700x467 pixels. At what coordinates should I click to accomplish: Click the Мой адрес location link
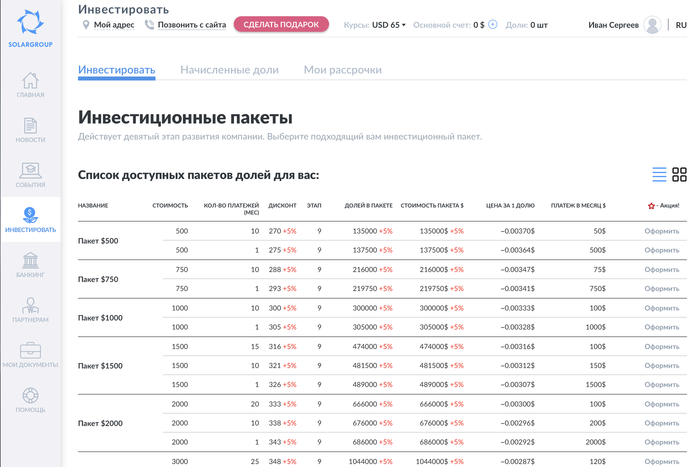(x=108, y=24)
